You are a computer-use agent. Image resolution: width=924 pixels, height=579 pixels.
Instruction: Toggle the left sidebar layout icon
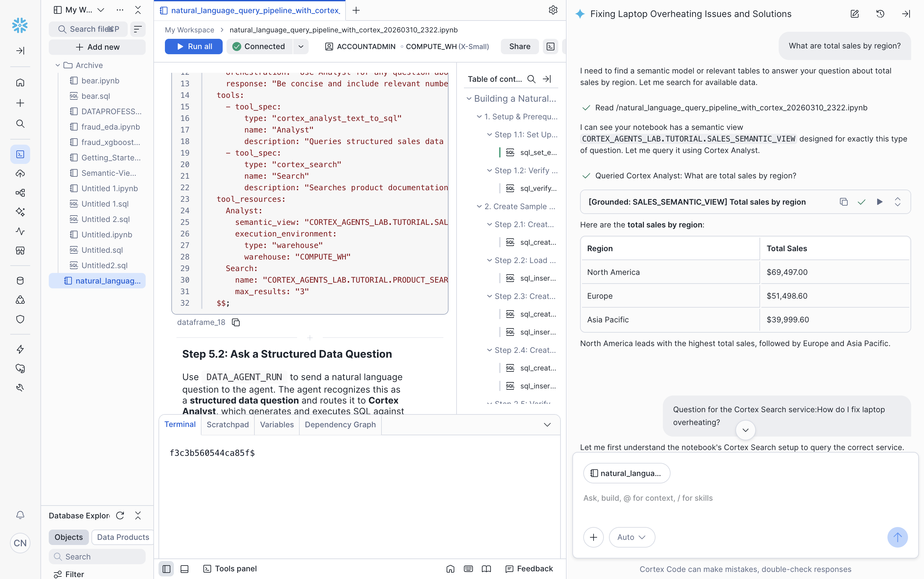(166, 569)
